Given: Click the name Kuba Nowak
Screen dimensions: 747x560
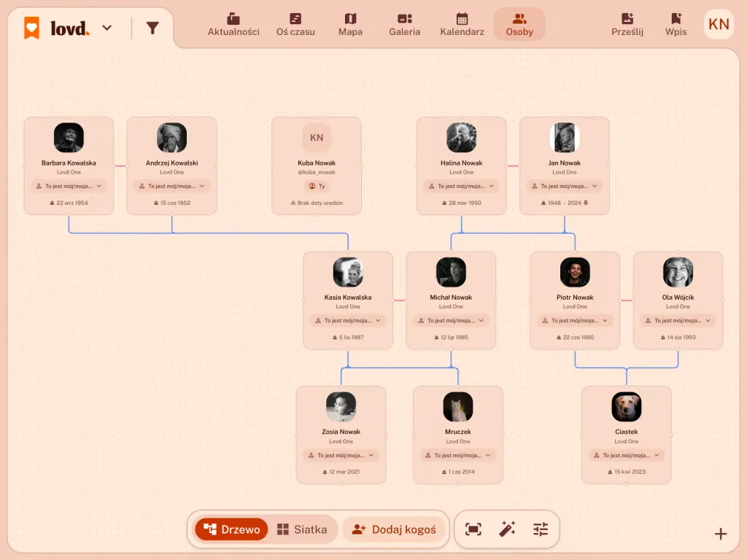Looking at the screenshot, I should click(317, 163).
